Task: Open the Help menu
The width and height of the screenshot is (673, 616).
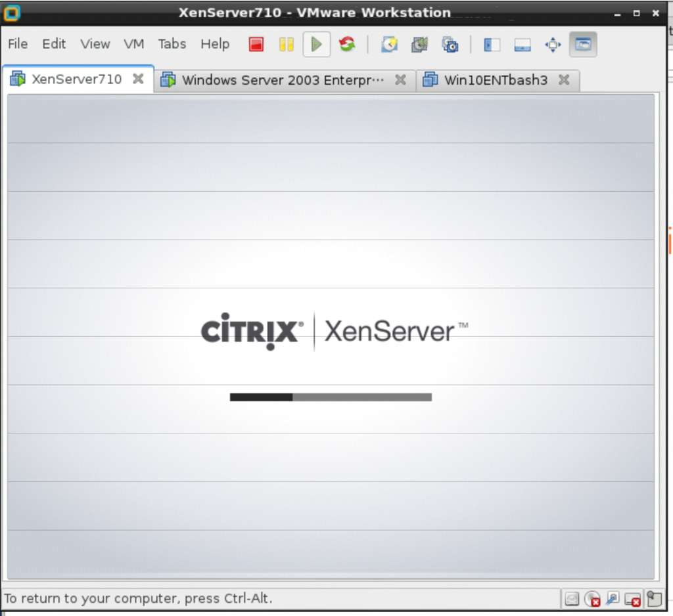Action: pyautogui.click(x=215, y=44)
